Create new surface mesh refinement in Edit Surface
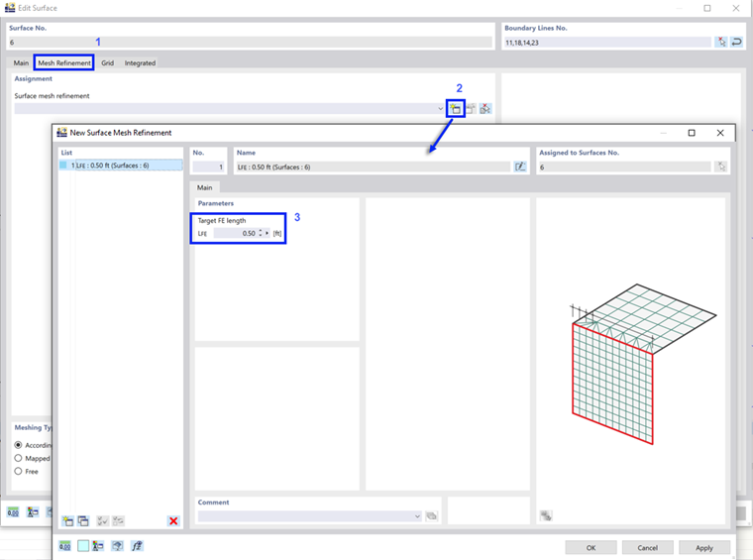This screenshot has width=753, height=560. 455,109
